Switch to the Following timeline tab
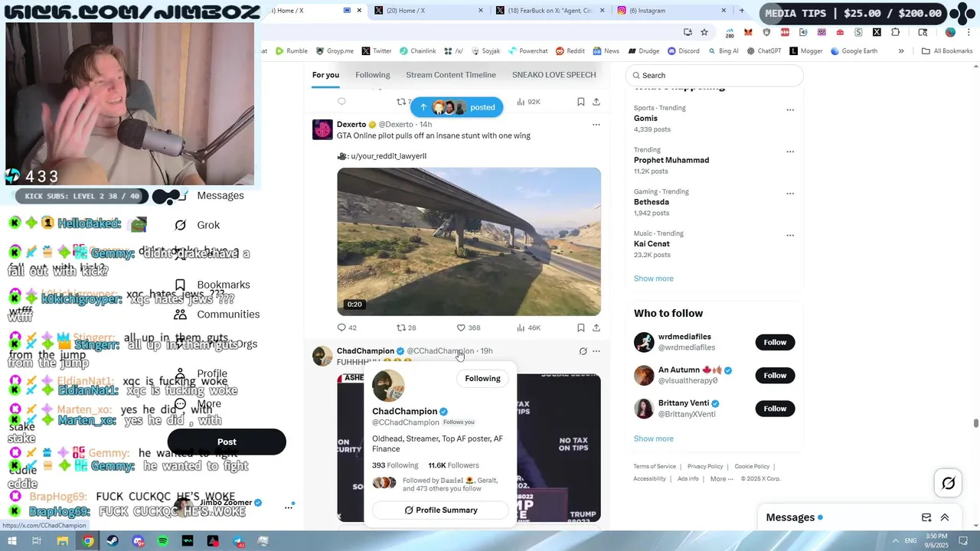 373,75
